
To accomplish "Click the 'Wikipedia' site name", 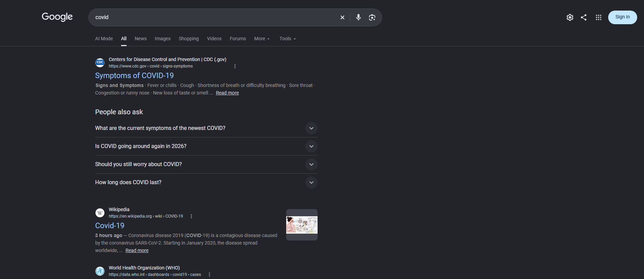I will tap(119, 209).
